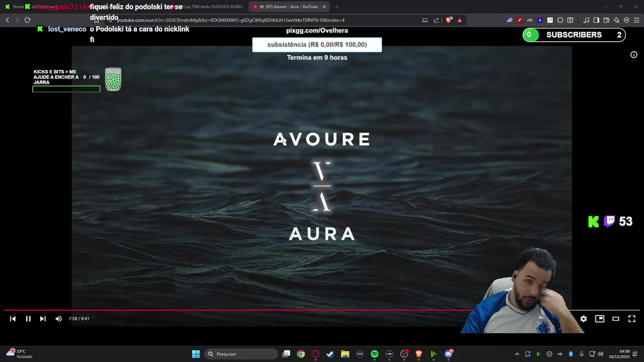Open system volume tray control
Screen dimensions: 644x362
pos(600,354)
